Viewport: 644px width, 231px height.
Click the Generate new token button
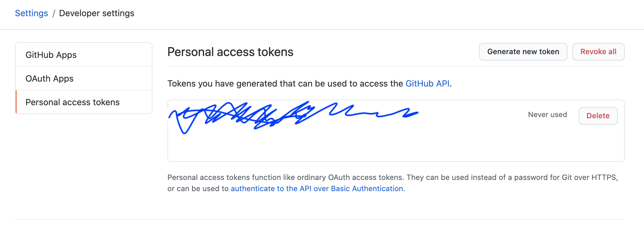[x=523, y=52]
